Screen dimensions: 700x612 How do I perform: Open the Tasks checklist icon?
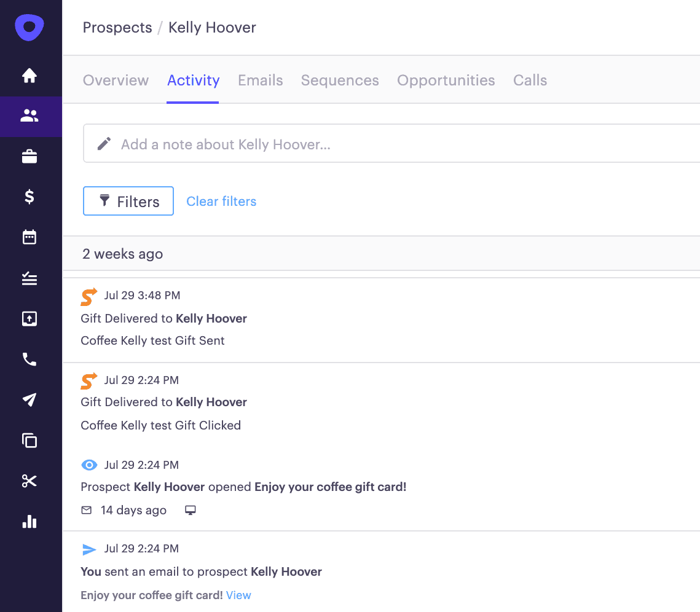coord(29,278)
